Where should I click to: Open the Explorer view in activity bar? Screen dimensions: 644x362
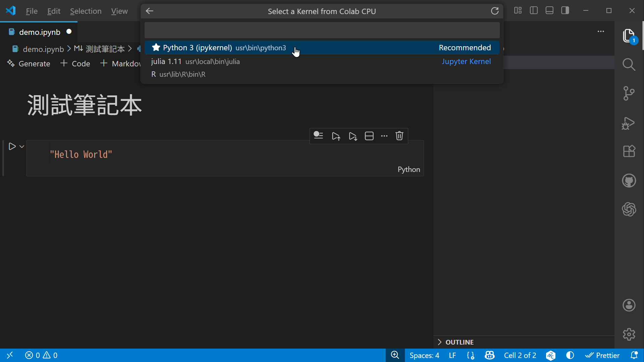(629, 36)
